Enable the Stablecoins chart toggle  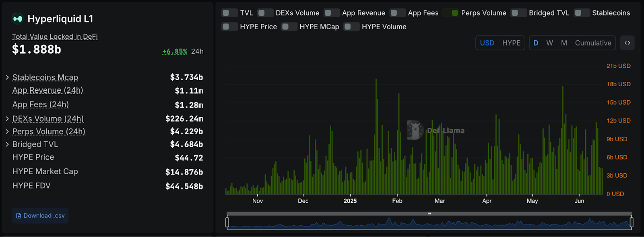click(582, 13)
